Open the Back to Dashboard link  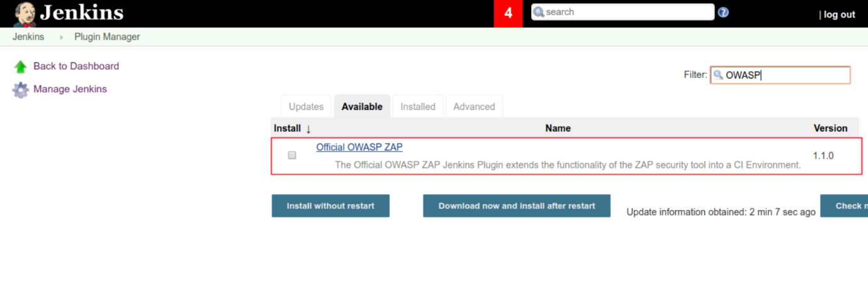tap(76, 66)
